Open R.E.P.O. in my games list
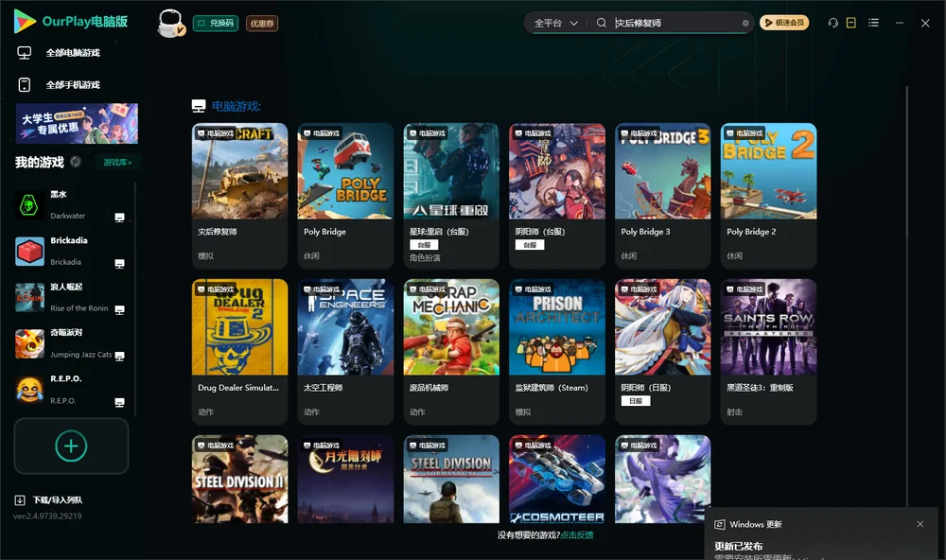This screenshot has width=946, height=560. point(71,390)
